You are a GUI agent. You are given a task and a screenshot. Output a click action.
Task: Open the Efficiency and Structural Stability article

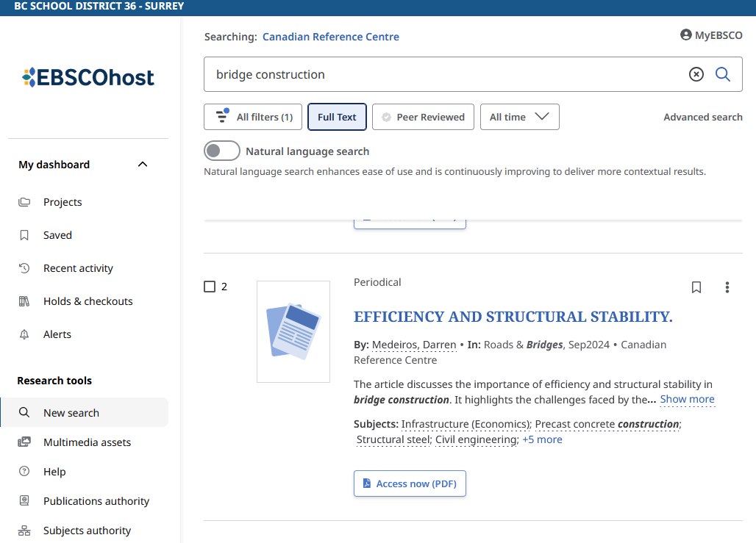(x=513, y=317)
